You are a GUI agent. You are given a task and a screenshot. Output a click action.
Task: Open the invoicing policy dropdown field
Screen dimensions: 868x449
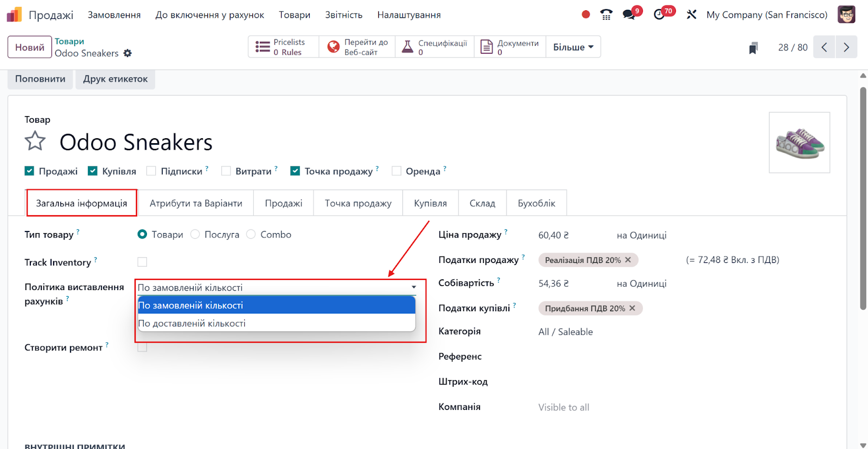click(x=277, y=287)
